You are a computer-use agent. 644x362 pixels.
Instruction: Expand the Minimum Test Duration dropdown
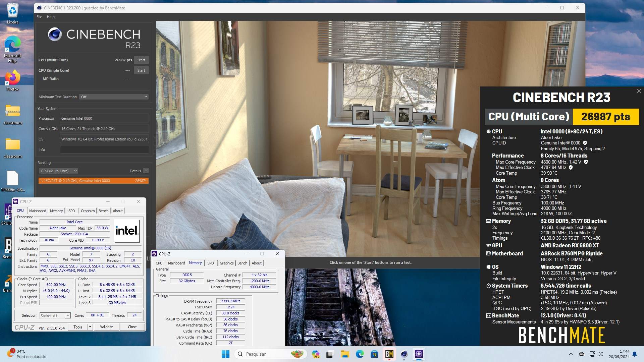[x=114, y=97]
